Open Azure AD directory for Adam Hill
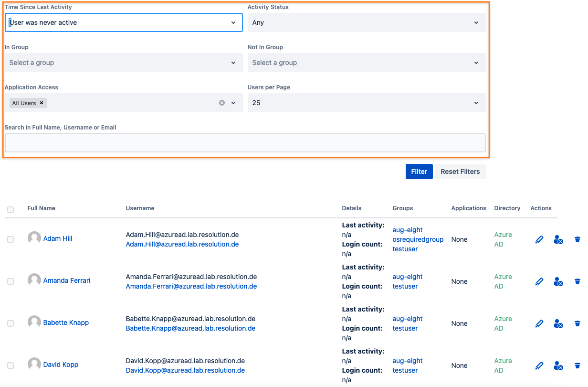 (x=503, y=239)
